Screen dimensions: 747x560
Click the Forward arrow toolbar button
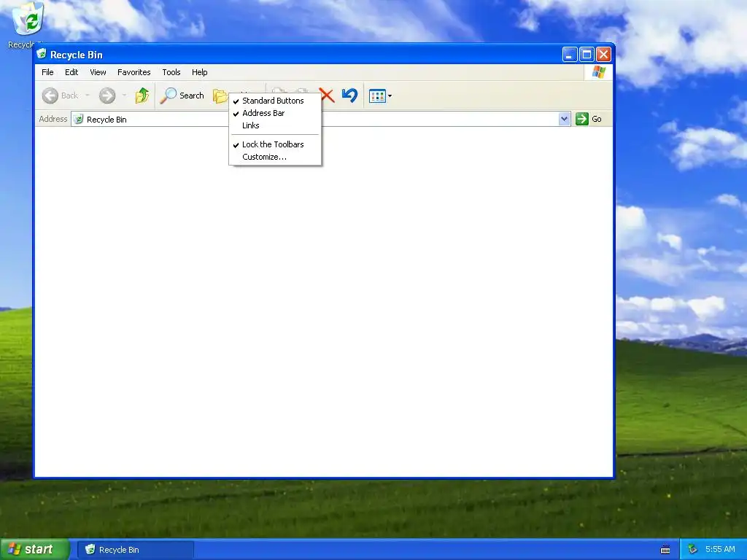click(x=107, y=96)
